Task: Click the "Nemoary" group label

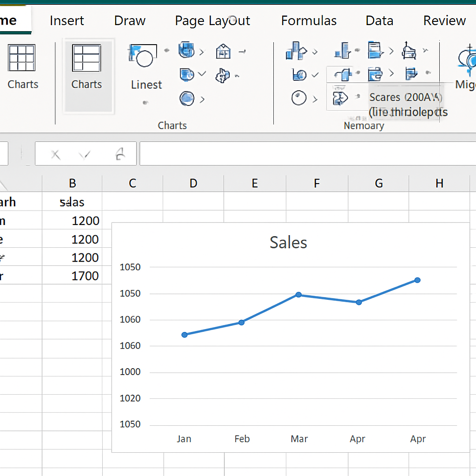Action: [364, 126]
